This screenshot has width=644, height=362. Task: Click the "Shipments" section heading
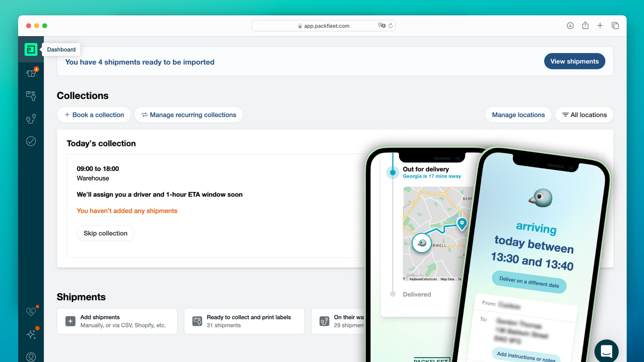point(81,297)
